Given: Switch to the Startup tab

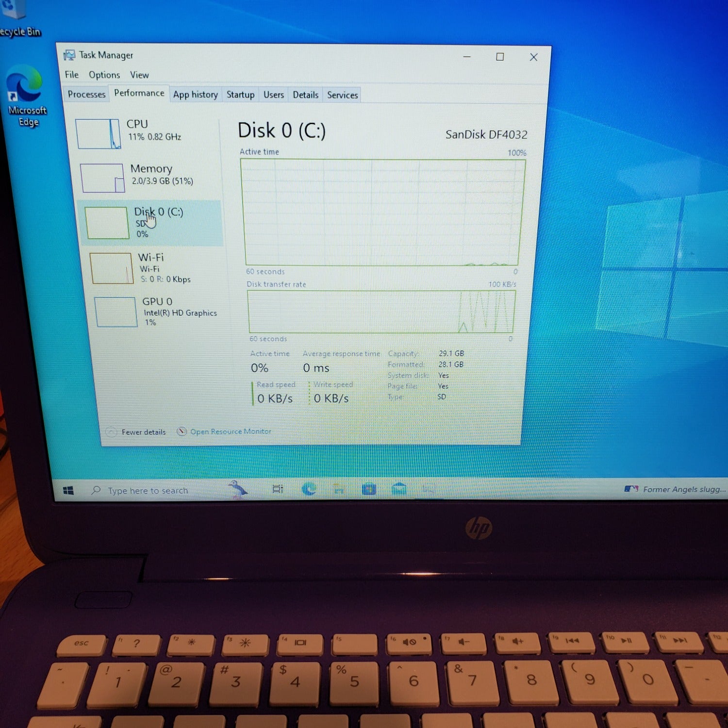Looking at the screenshot, I should pyautogui.click(x=240, y=95).
